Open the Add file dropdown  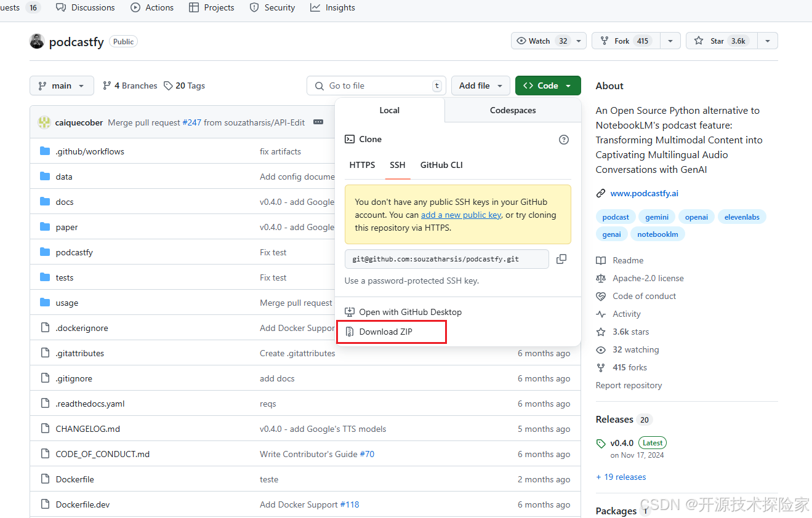[x=481, y=86]
